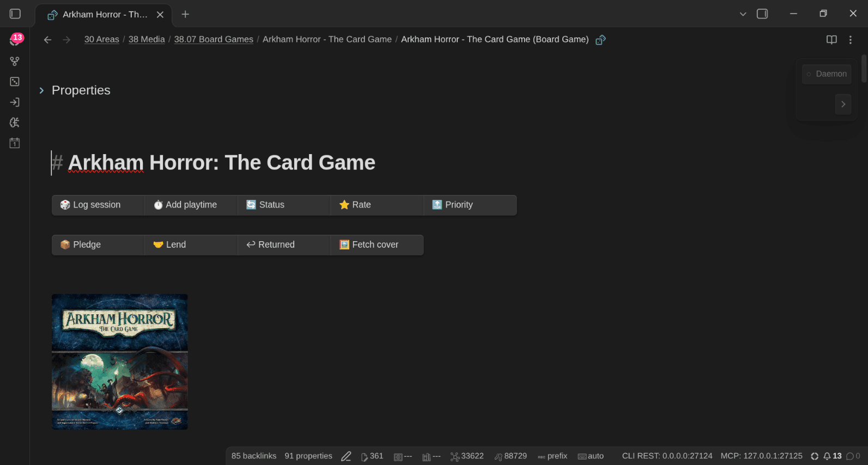Open the more options vertical dots menu
The image size is (868, 465).
click(x=850, y=40)
